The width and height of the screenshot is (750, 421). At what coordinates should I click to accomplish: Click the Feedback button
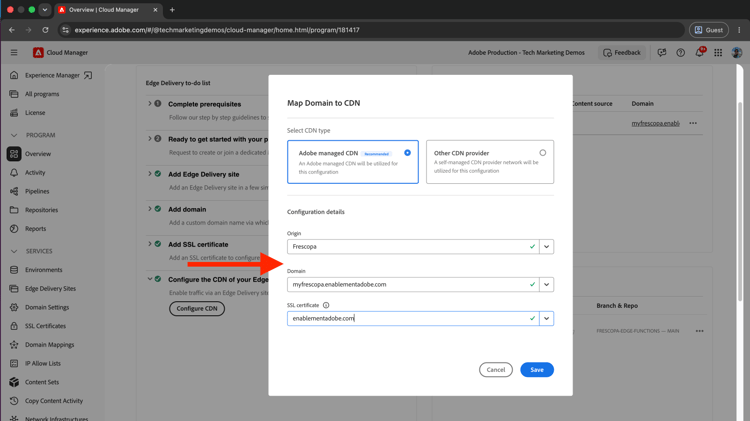tap(622, 53)
